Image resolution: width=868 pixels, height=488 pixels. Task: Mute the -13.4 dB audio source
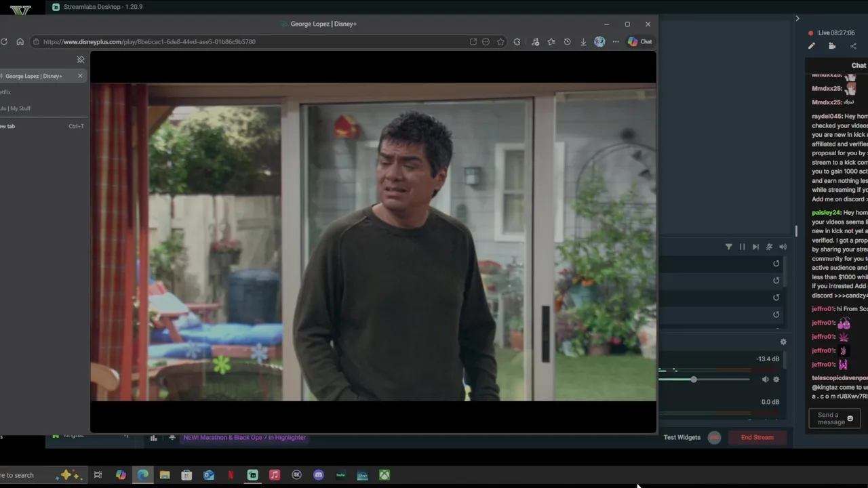[x=766, y=380]
